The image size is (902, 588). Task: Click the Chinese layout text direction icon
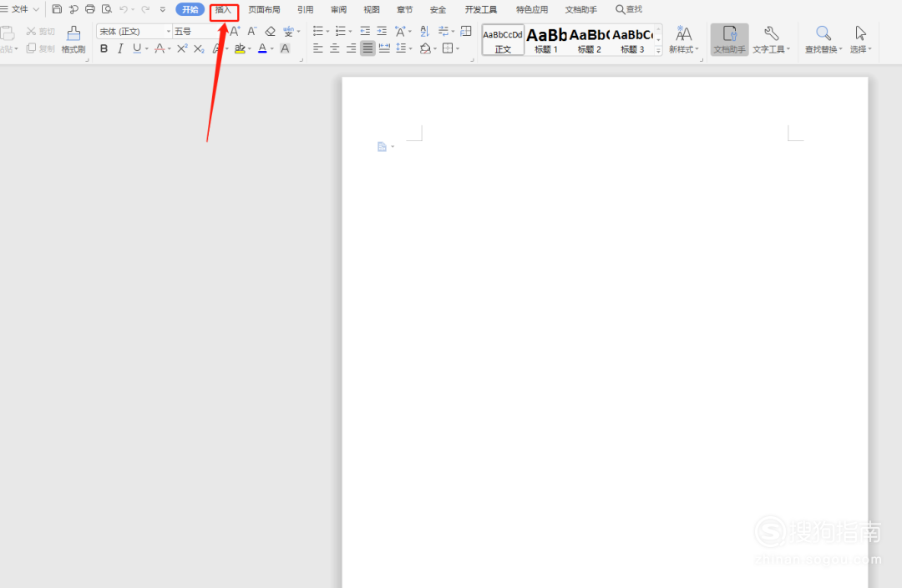coord(400,31)
